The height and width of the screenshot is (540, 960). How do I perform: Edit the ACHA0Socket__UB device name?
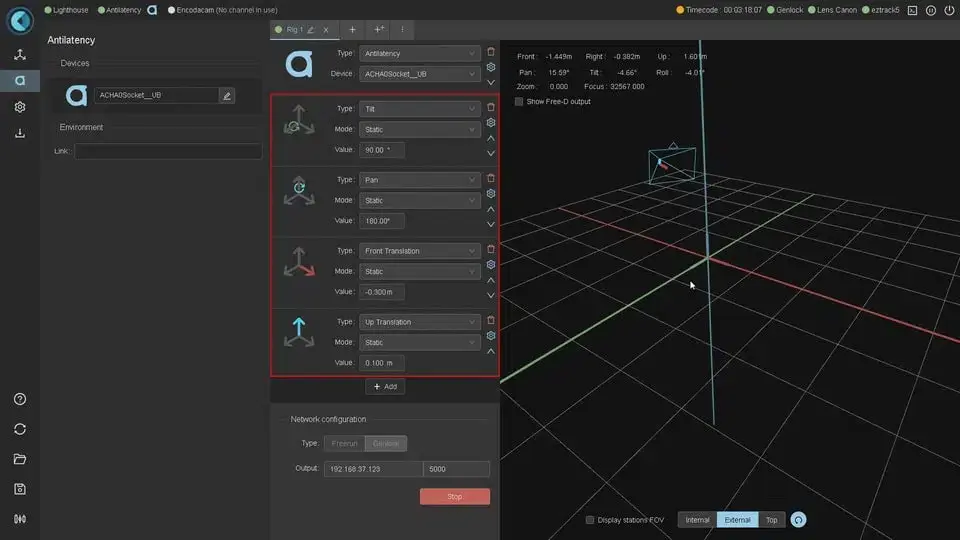(x=227, y=96)
